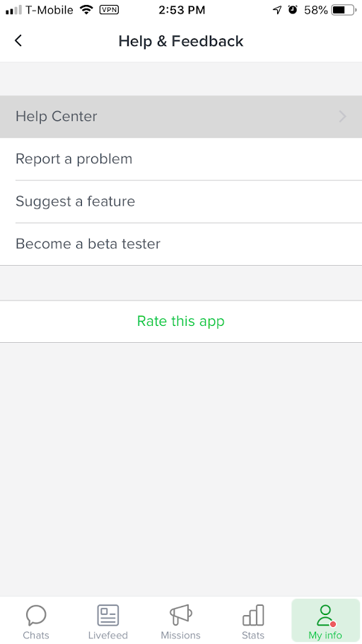Tap the VPN status indicator
The height and width of the screenshot is (644, 362).
pyautogui.click(x=110, y=10)
